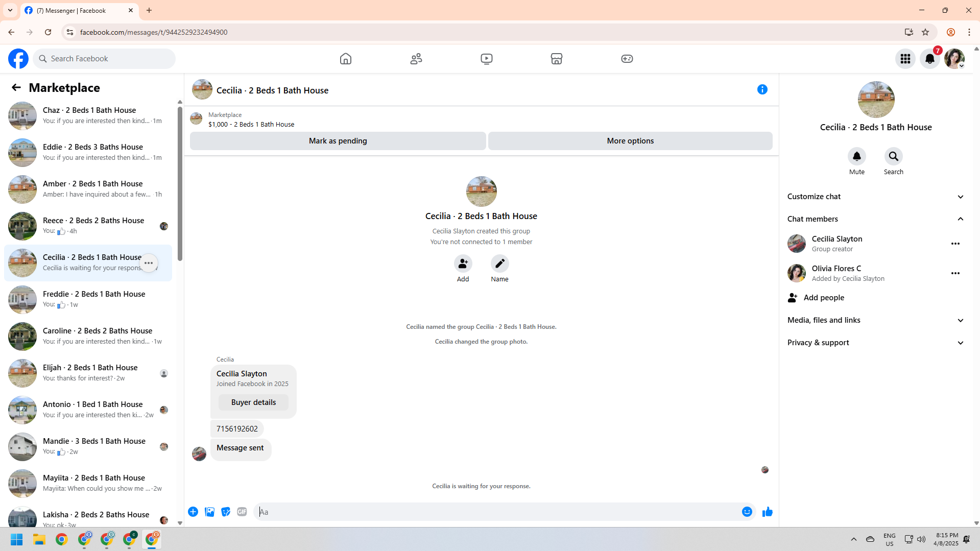Open the Facebook Home icon

click(346, 59)
